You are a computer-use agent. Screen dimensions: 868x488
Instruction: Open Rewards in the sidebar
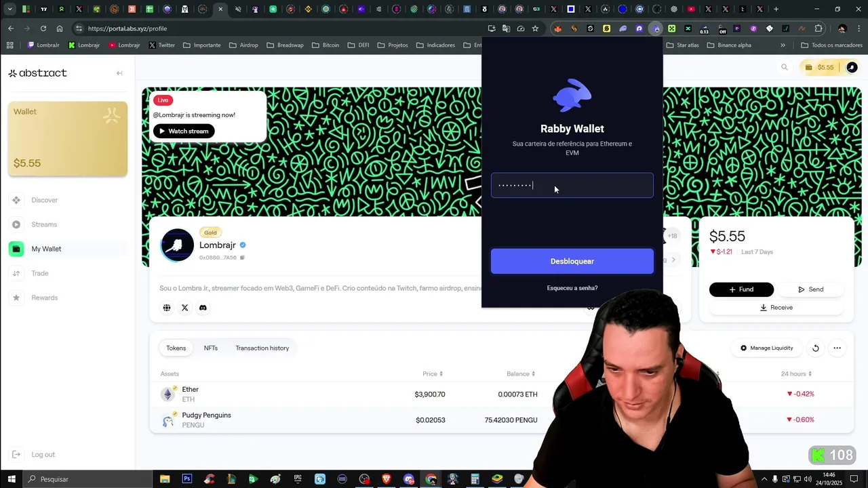[44, 298]
